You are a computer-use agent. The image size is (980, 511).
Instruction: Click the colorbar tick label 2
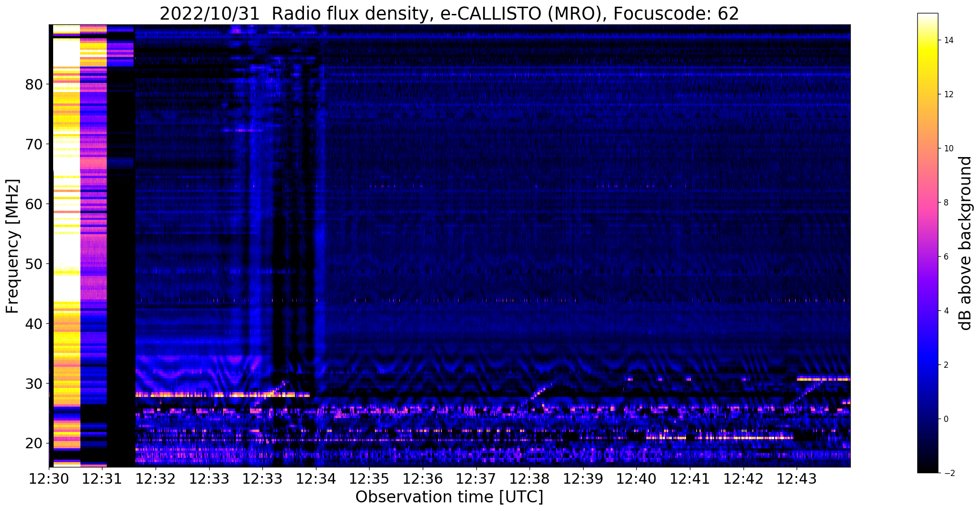946,365
